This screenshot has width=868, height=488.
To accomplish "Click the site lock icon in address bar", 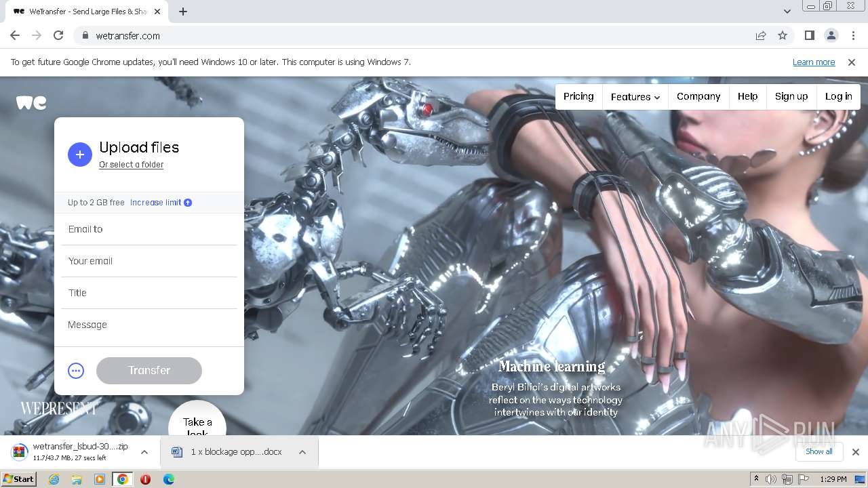I will (85, 36).
